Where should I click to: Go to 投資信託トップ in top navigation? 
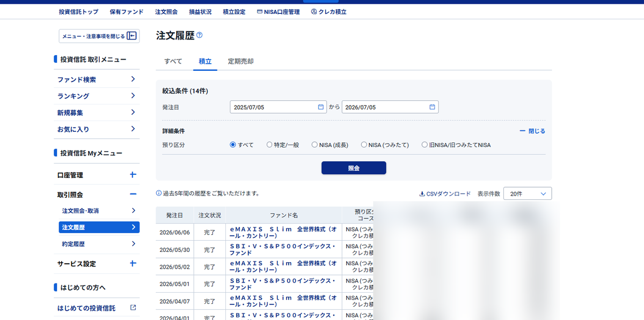[x=79, y=12]
